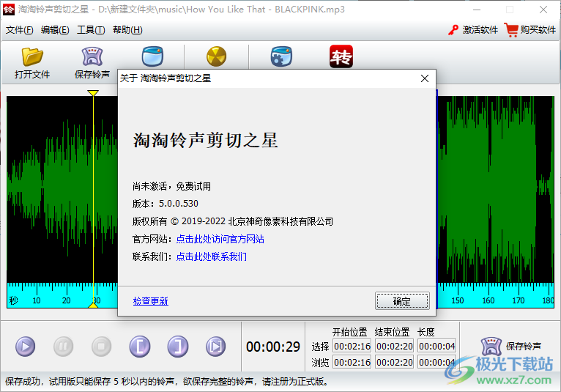Image resolution: width=561 pixels, height=392 pixels.
Task: Click the 150 second mark on timeline ruler
Action: pyautogui.click(x=457, y=300)
